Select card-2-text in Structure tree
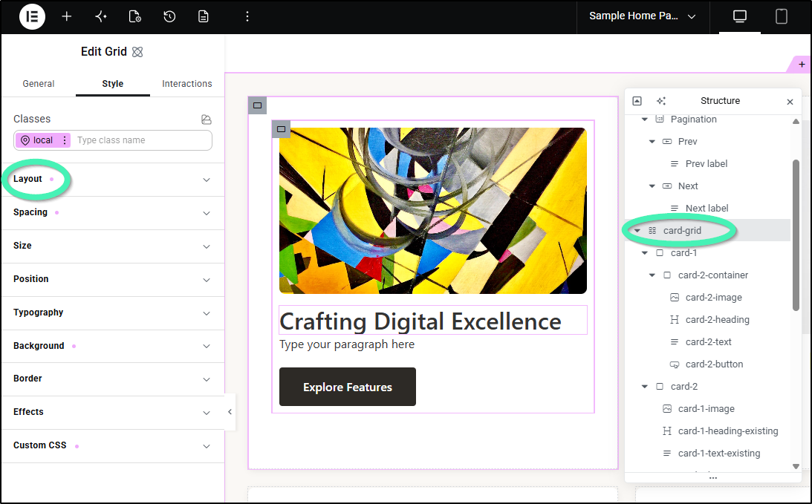 [709, 342]
